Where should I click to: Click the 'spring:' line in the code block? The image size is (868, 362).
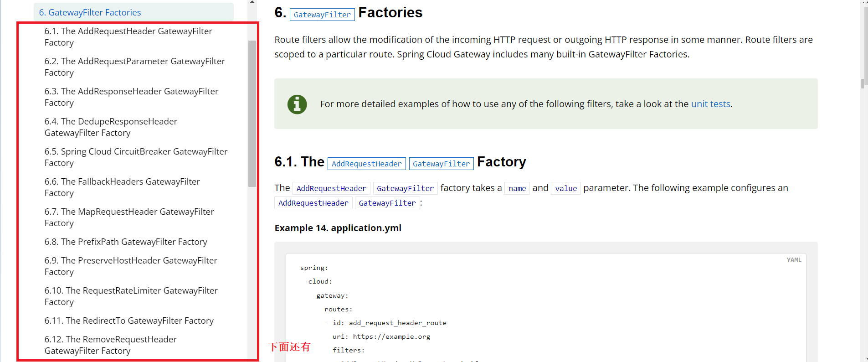314,268
